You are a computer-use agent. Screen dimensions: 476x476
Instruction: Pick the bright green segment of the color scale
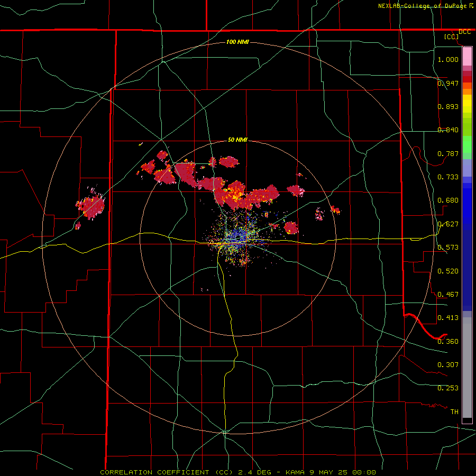coord(467,144)
